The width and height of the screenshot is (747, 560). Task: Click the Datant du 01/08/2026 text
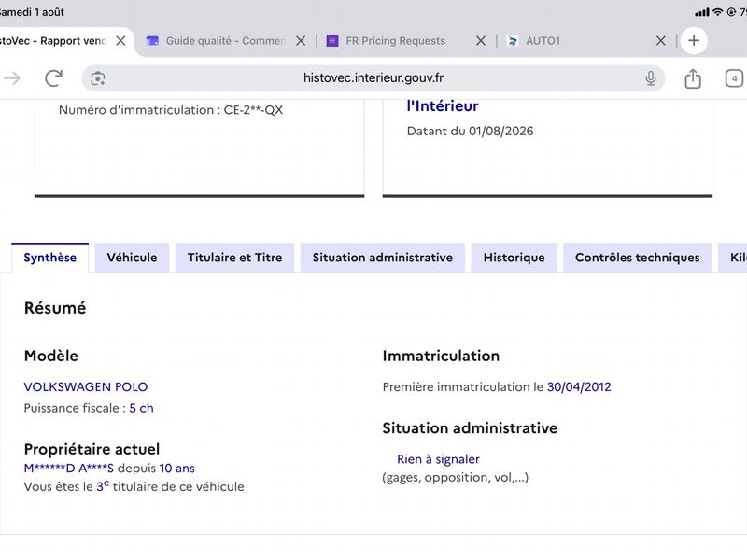point(471,131)
